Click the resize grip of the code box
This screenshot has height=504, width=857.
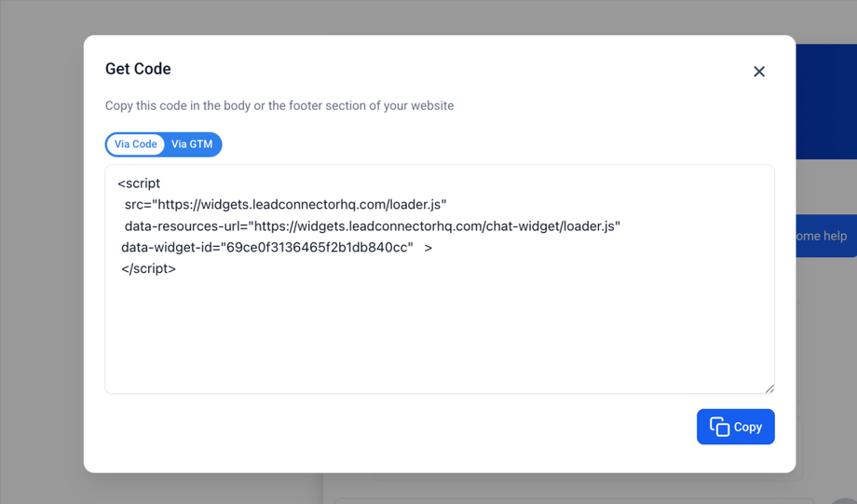point(769,388)
